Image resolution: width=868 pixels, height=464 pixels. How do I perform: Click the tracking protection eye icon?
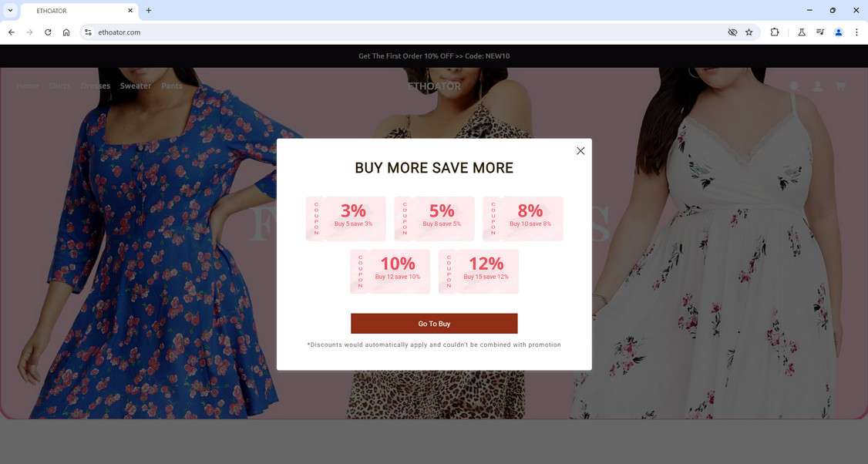pyautogui.click(x=732, y=32)
